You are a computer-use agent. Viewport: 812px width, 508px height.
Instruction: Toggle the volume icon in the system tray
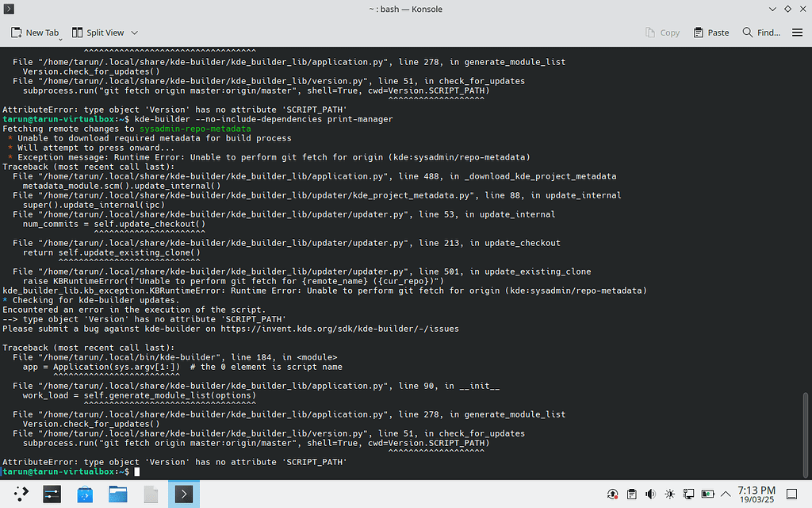coord(650,494)
